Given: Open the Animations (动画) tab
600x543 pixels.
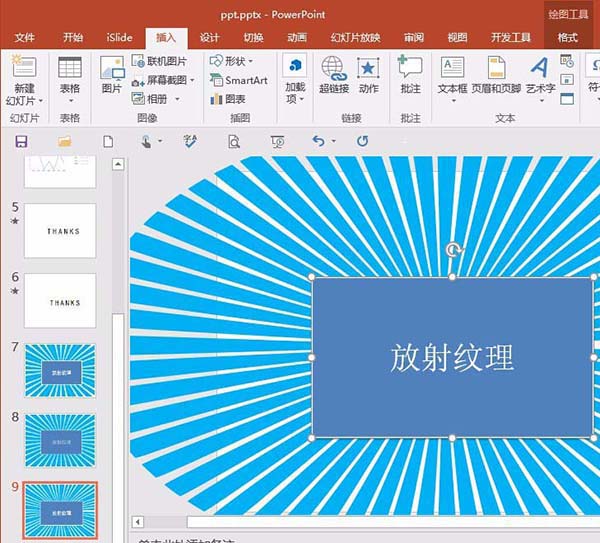Looking at the screenshot, I should [297, 38].
